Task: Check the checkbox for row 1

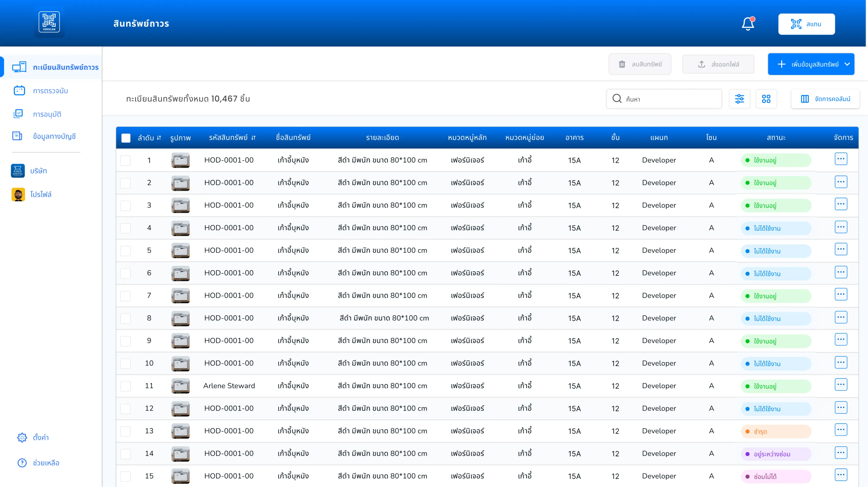Action: click(126, 160)
